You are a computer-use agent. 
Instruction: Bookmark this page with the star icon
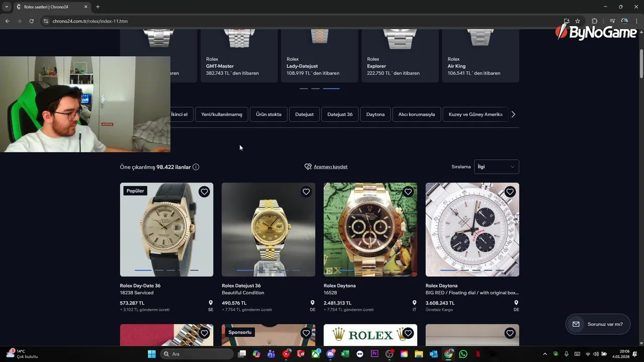click(578, 21)
